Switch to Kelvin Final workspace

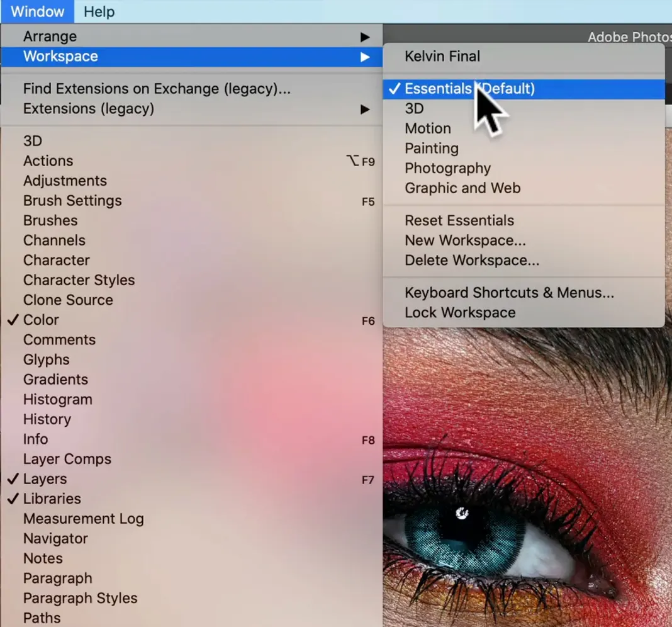524,56
